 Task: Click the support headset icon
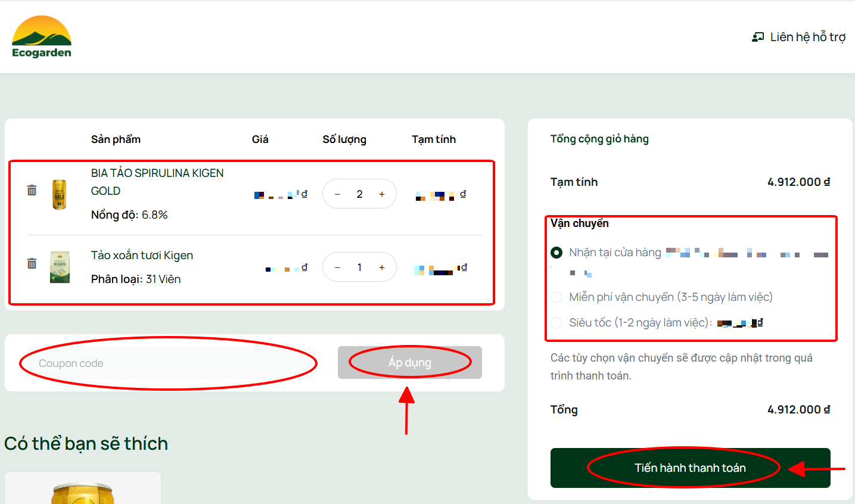[757, 37]
